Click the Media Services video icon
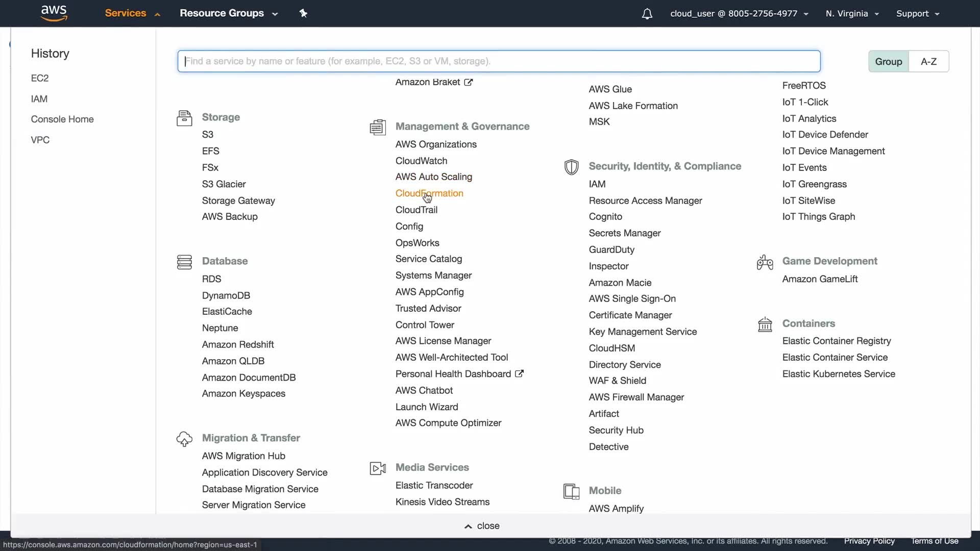Image resolution: width=980 pixels, height=551 pixels. point(378,468)
